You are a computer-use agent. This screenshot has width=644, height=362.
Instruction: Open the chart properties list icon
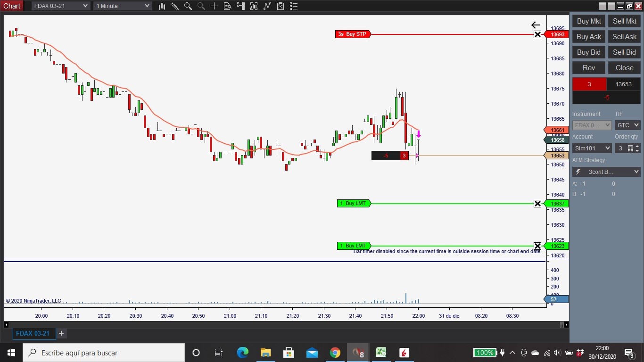[x=294, y=6]
